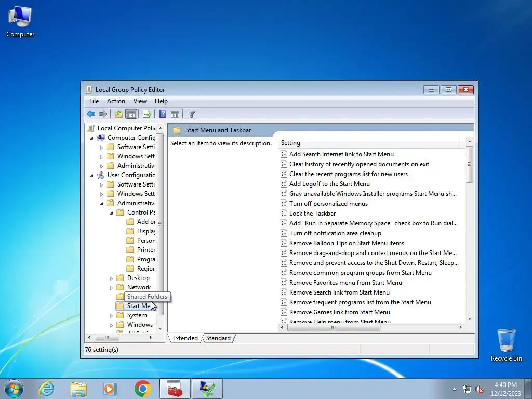
Task: Open the Computer desktop icon
Action: [x=20, y=22]
